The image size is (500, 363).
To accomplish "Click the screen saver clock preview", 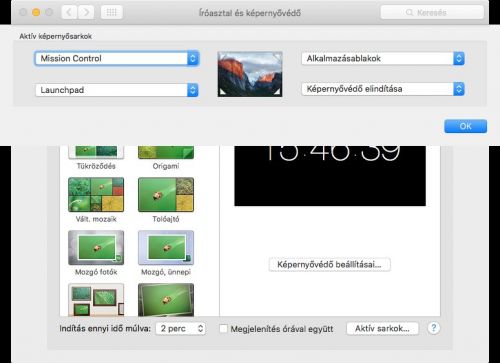I will (x=330, y=176).
